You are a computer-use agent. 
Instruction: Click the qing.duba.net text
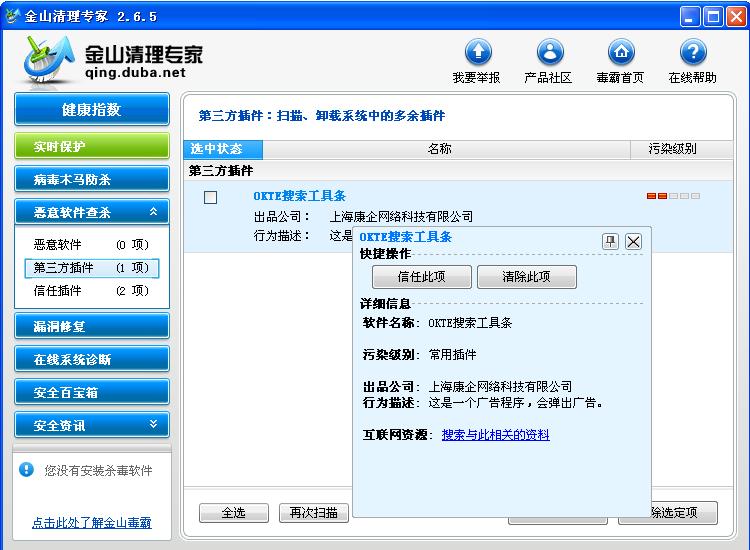[135, 73]
